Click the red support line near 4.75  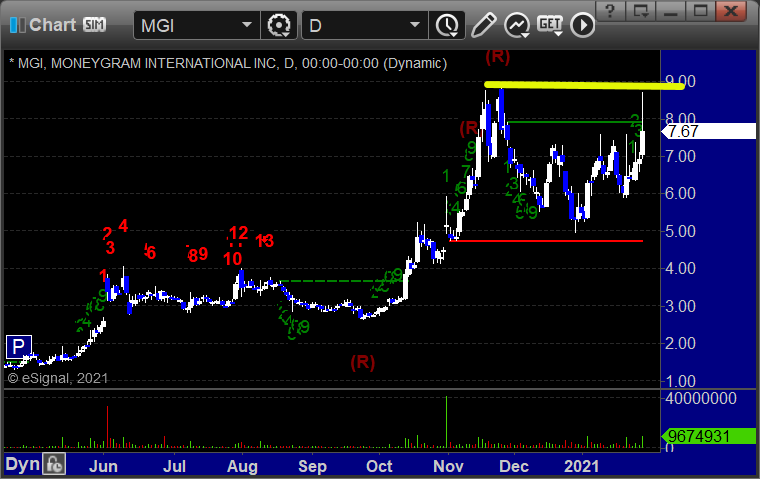546,241
